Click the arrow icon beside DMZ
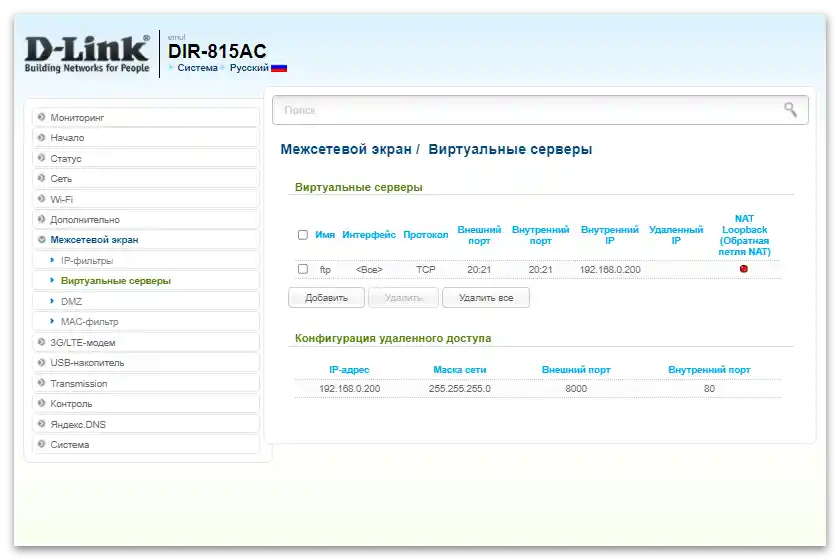The image size is (840, 560). 52,301
